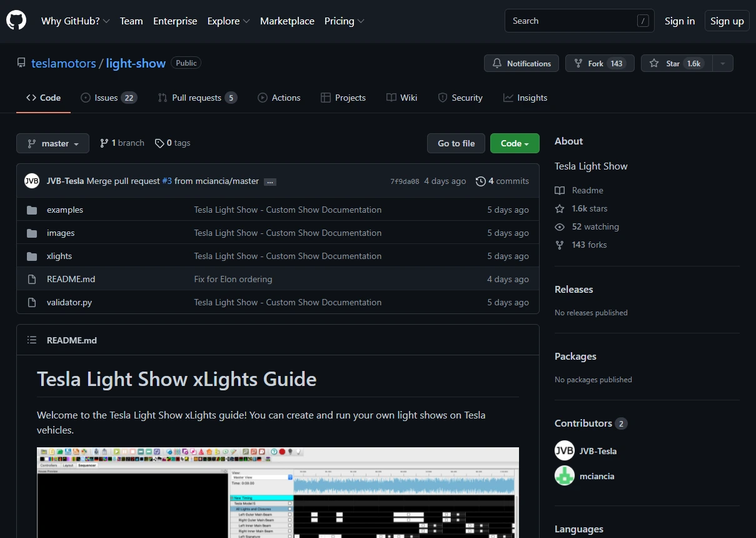Click the star icon beside 1.6k stars
Viewport: 756px width, 538px height.
point(560,208)
